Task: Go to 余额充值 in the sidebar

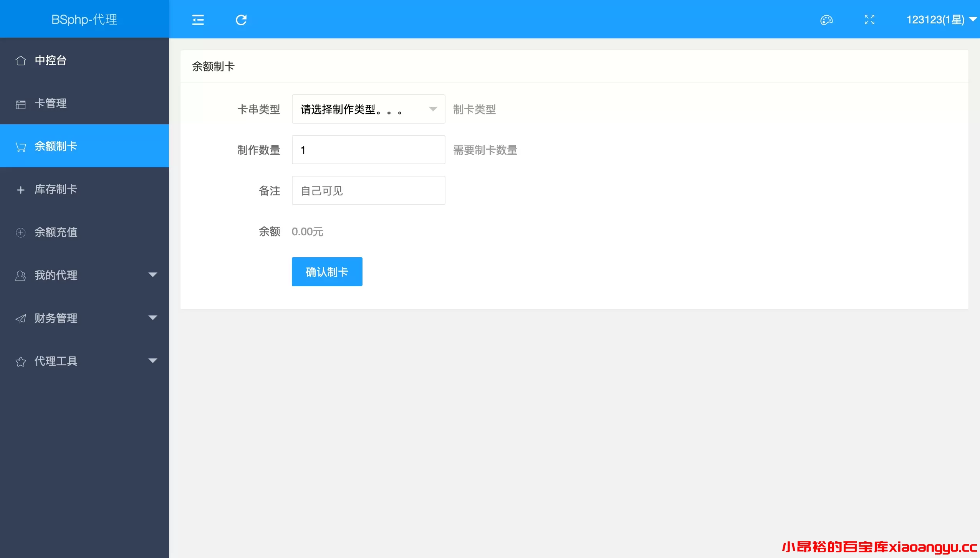Action: point(56,232)
